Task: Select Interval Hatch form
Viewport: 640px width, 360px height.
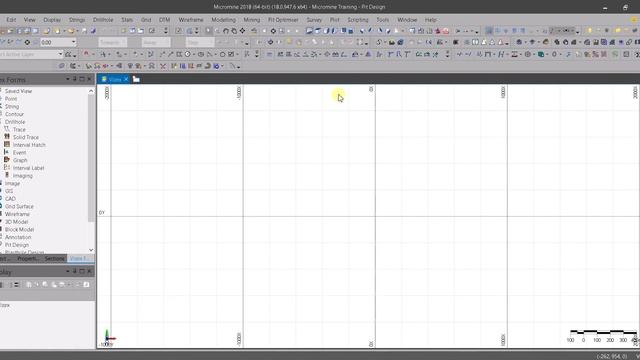Action: (x=29, y=145)
